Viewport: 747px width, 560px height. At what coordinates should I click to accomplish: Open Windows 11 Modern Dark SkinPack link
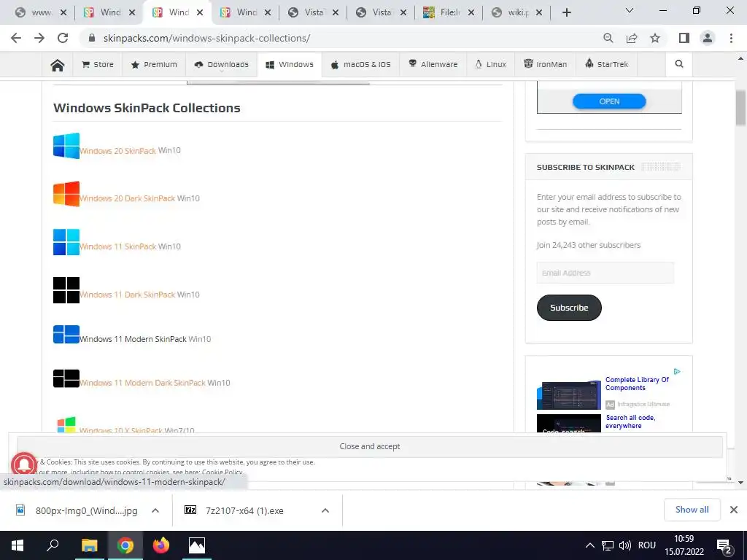click(142, 383)
